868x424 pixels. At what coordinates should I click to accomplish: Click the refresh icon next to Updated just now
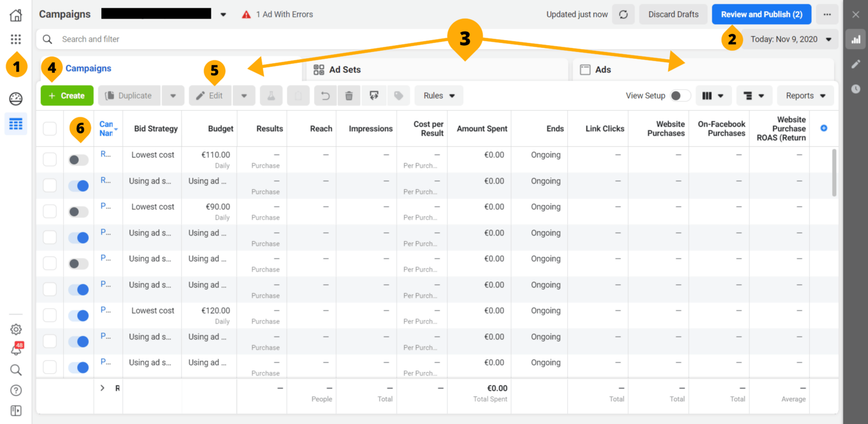tap(623, 14)
